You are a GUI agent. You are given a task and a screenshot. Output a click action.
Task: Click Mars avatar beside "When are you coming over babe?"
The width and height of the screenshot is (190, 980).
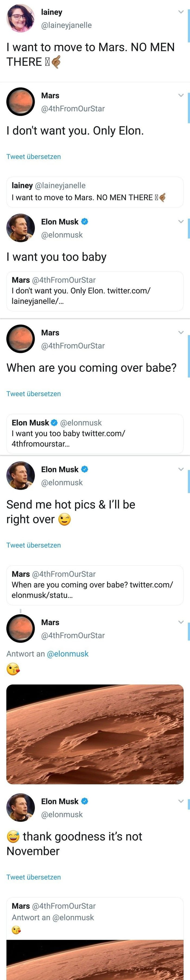pos(21,339)
